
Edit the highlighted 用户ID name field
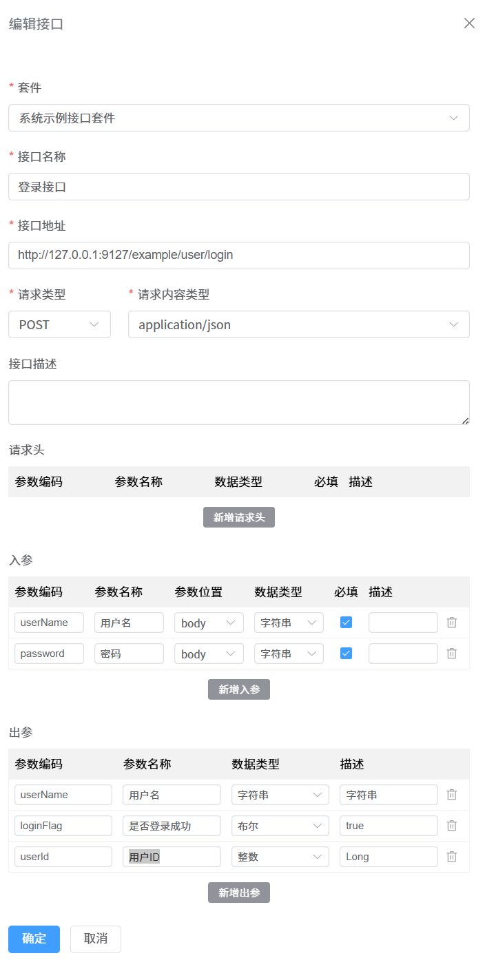172,857
